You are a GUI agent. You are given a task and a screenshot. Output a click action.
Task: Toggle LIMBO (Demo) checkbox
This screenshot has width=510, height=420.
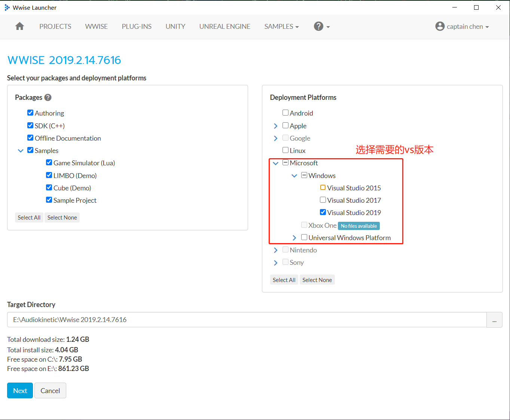[49, 175]
